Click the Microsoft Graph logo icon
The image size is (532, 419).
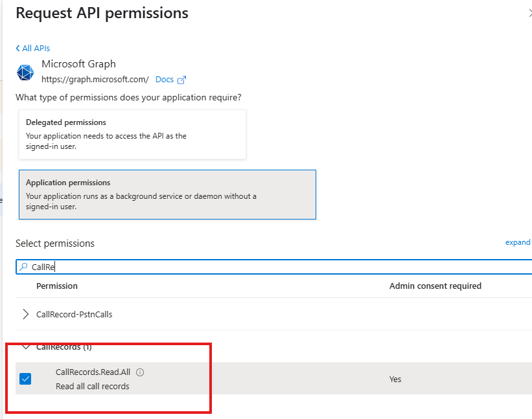25,73
